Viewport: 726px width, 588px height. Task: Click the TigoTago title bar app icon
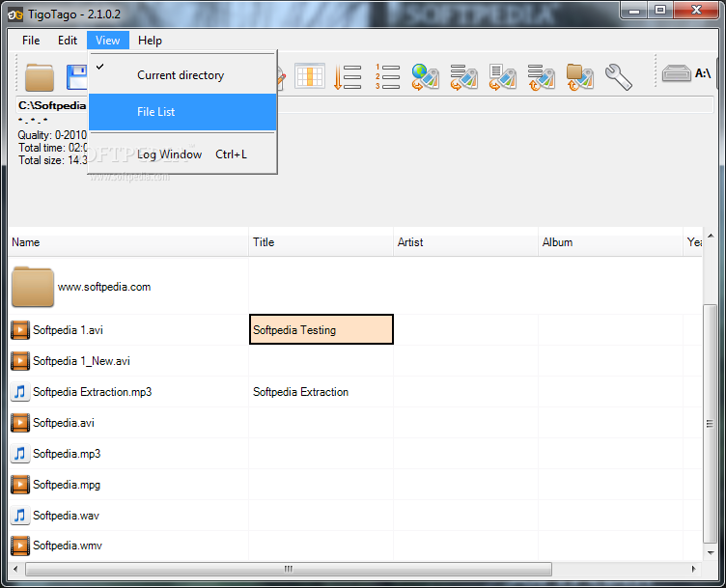coord(15,14)
